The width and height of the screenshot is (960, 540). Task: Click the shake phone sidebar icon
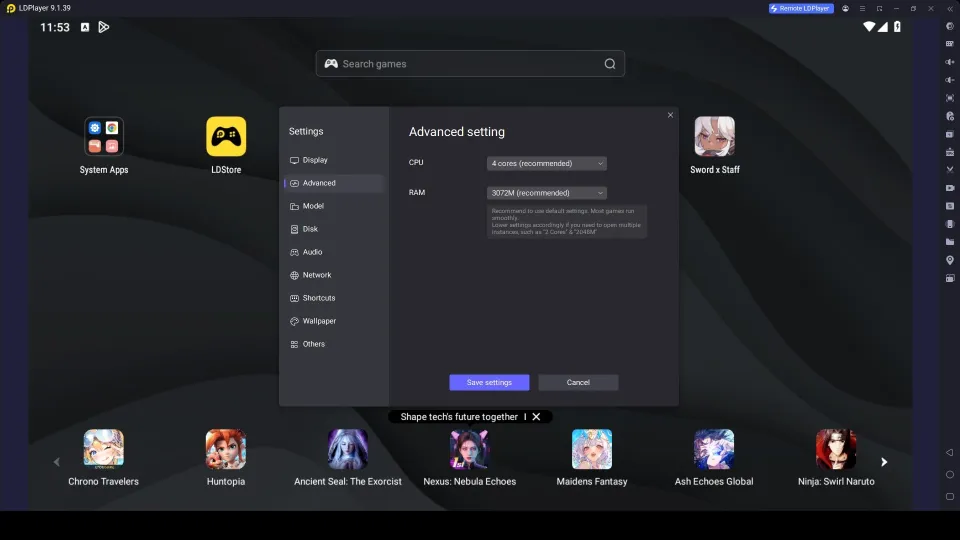(950, 224)
